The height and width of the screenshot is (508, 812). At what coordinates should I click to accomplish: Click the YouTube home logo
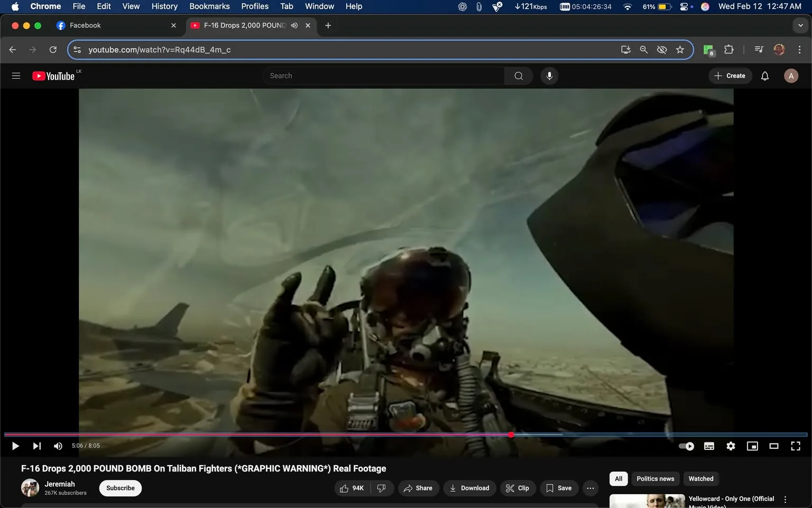click(x=53, y=76)
